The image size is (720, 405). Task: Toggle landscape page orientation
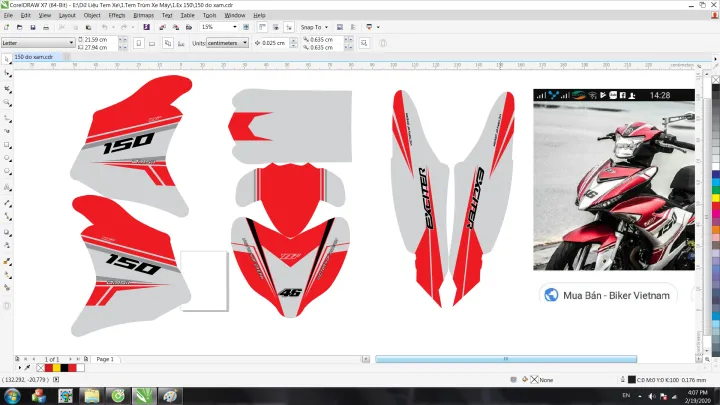coord(151,43)
